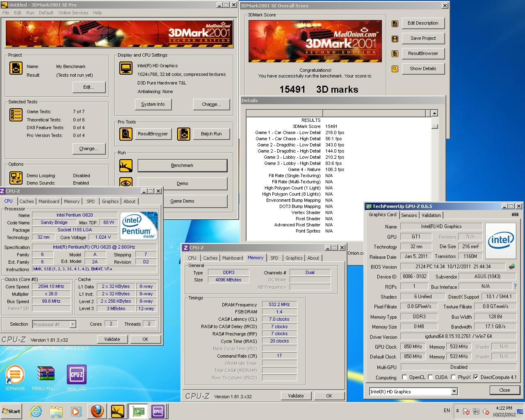525x420 pixels.
Task: Switch to Firefox on the taskbar
Action: pyautogui.click(x=97, y=411)
